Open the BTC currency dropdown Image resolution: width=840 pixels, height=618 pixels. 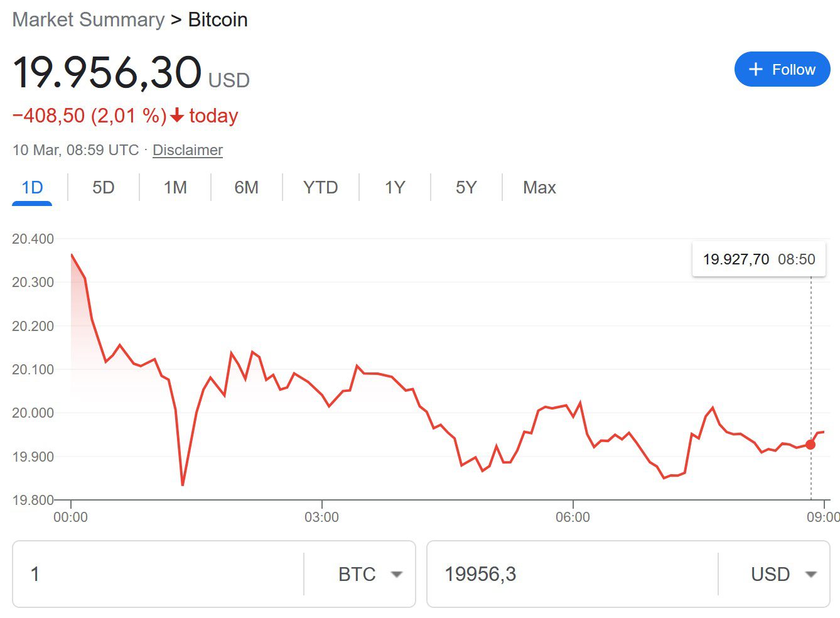pos(396,574)
